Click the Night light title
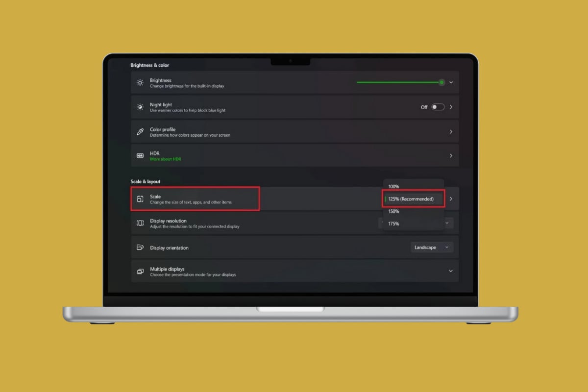The image size is (588, 392). click(x=161, y=105)
